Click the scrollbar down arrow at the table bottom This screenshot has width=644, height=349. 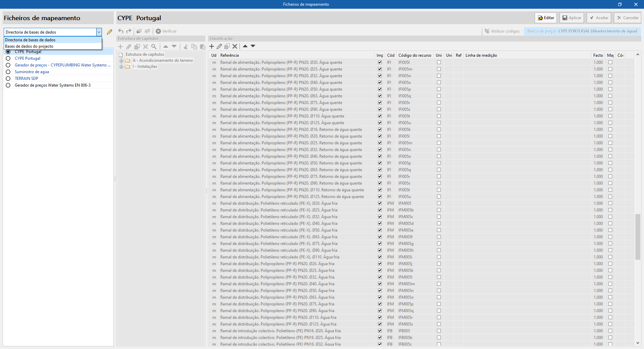(x=638, y=343)
